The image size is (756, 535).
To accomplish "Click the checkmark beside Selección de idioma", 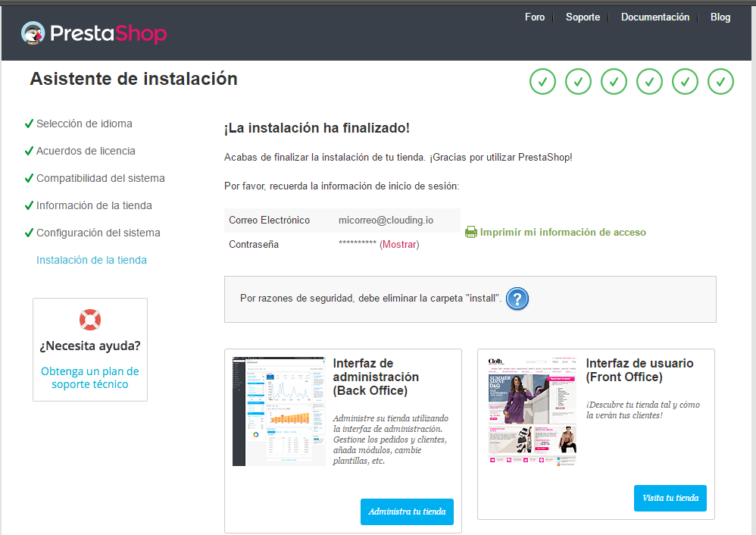I will [29, 124].
